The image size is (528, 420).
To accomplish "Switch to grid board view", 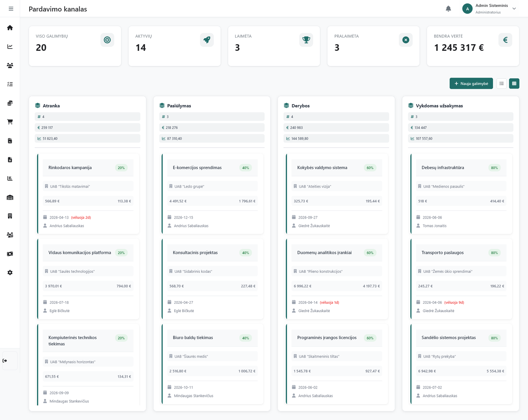I will tap(514, 84).
